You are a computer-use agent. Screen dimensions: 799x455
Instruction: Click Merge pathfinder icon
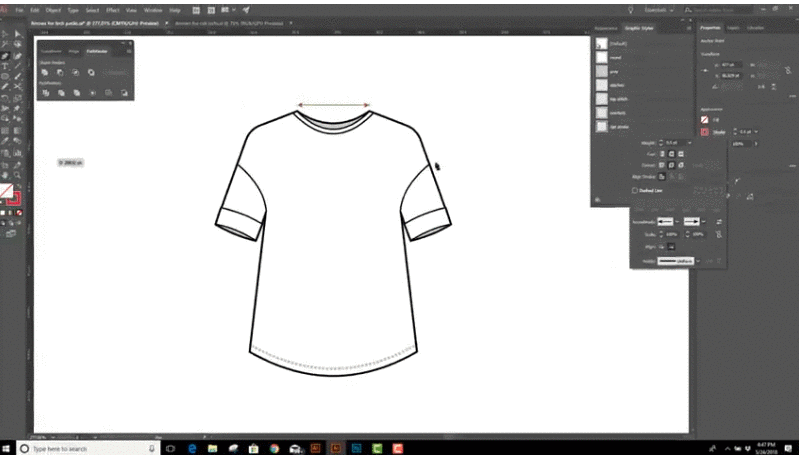tap(76, 93)
